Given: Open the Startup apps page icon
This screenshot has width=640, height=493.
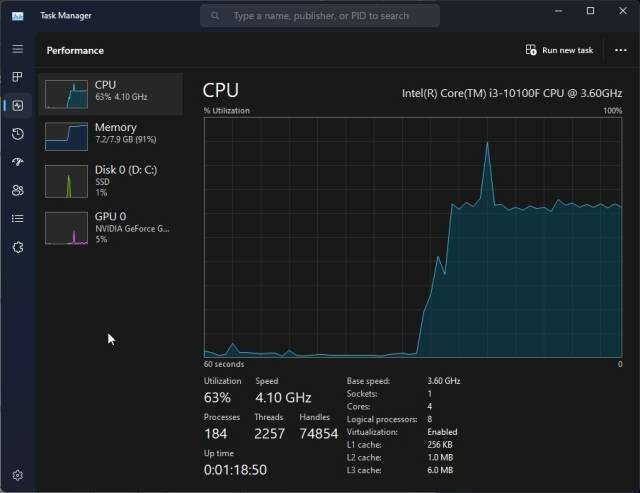Looking at the screenshot, I should (x=17, y=162).
